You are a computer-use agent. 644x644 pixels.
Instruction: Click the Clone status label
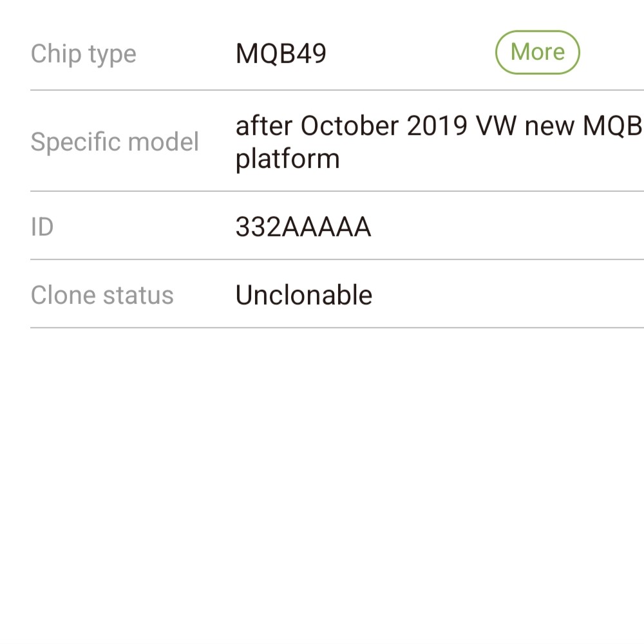102,295
